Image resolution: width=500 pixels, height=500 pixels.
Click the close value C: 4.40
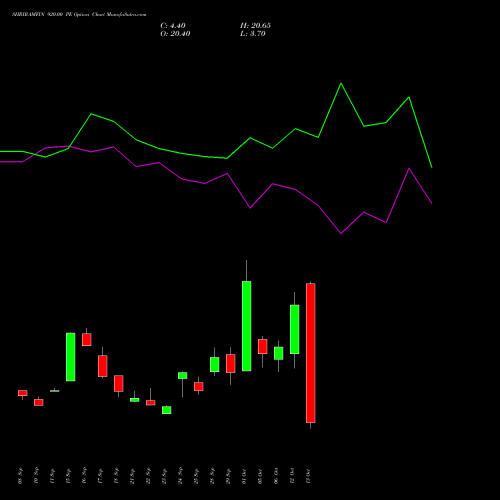tap(173, 26)
